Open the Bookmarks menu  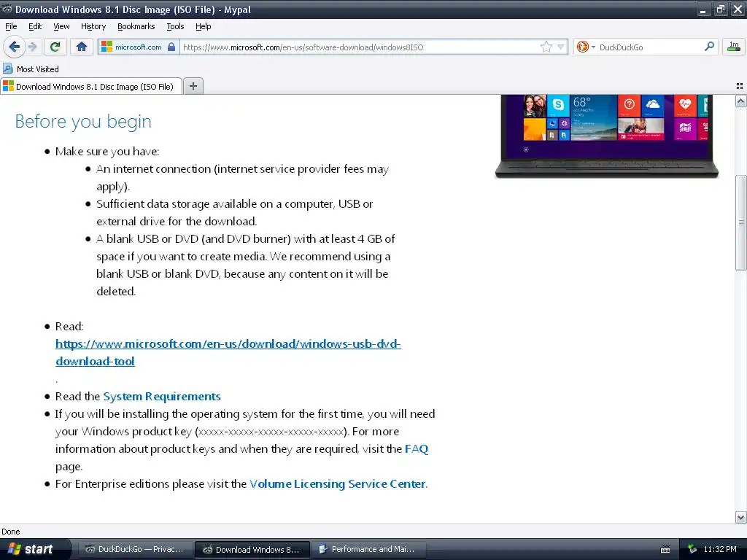136,26
